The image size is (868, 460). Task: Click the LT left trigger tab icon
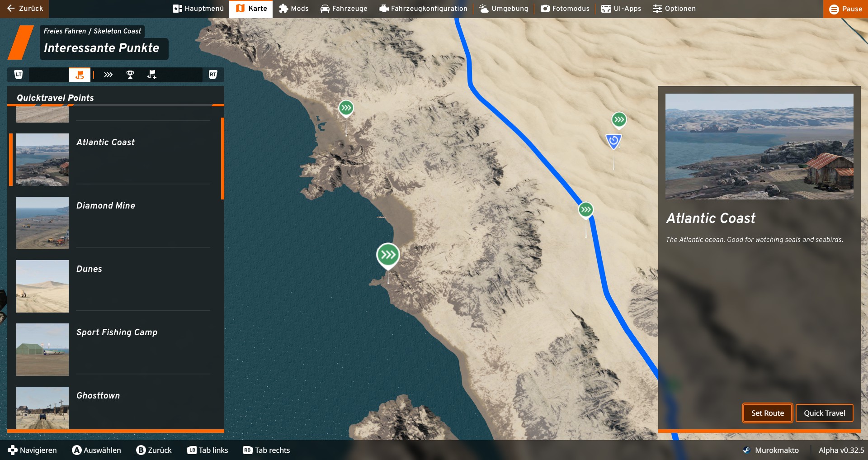point(19,75)
